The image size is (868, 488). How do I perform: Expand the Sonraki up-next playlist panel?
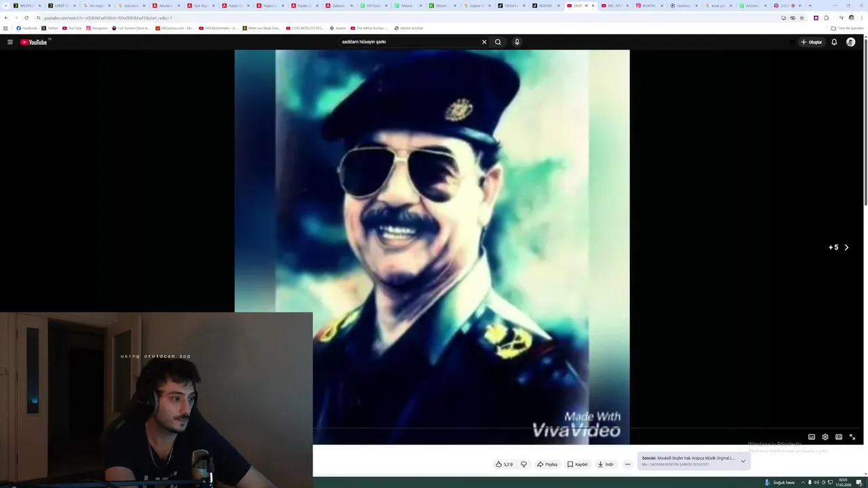point(743,461)
